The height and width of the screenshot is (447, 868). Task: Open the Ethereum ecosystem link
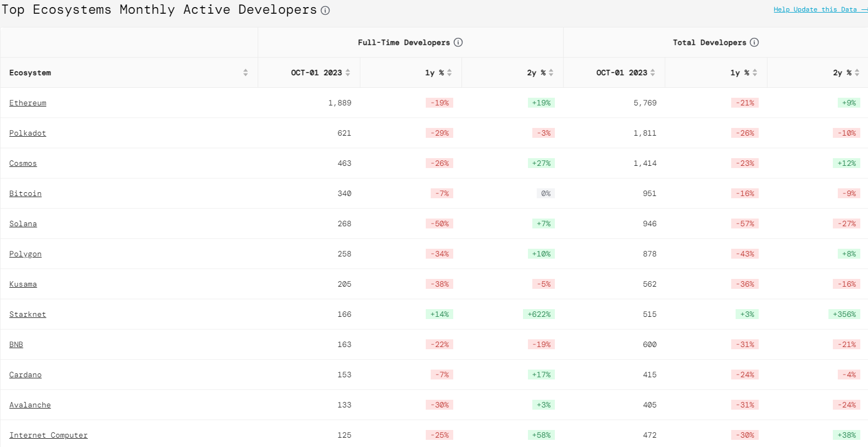tap(27, 103)
